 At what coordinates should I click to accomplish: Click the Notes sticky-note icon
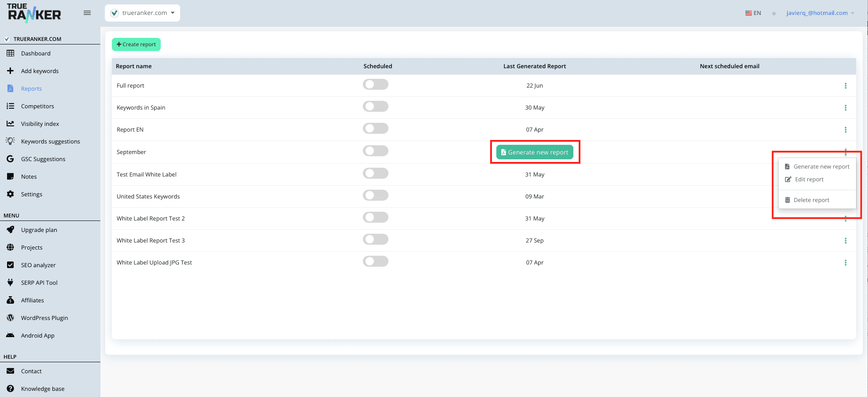tap(11, 176)
